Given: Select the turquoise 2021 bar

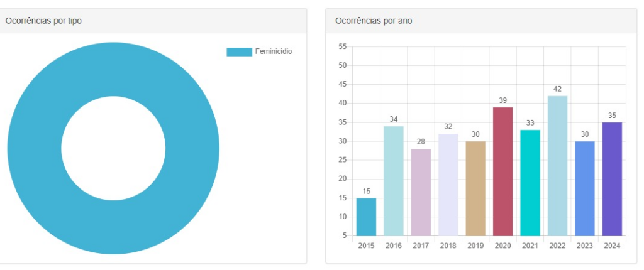Looking at the screenshot, I should 530,183.
